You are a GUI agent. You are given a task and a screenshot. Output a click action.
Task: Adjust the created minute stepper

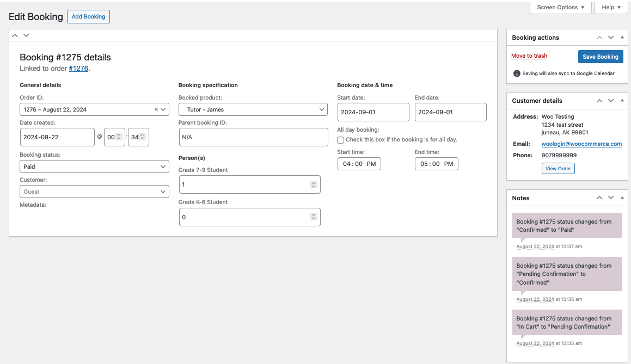pos(142,137)
